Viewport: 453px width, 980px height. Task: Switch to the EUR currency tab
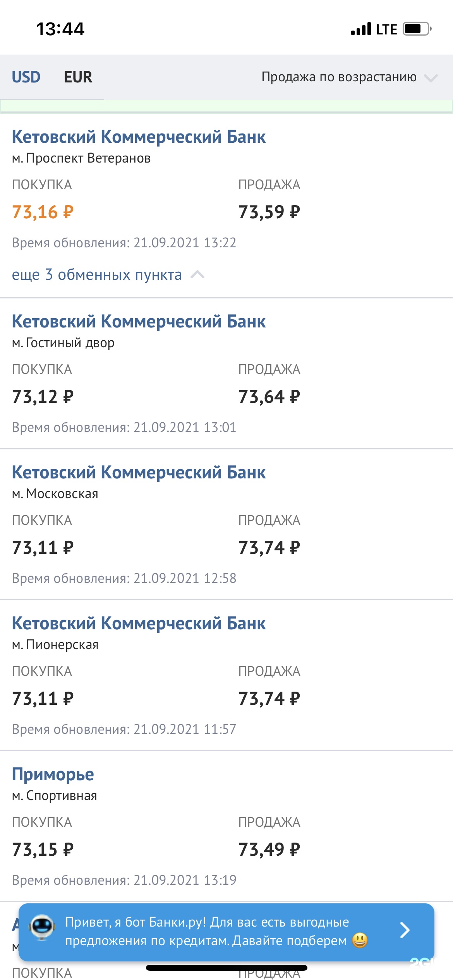point(78,77)
